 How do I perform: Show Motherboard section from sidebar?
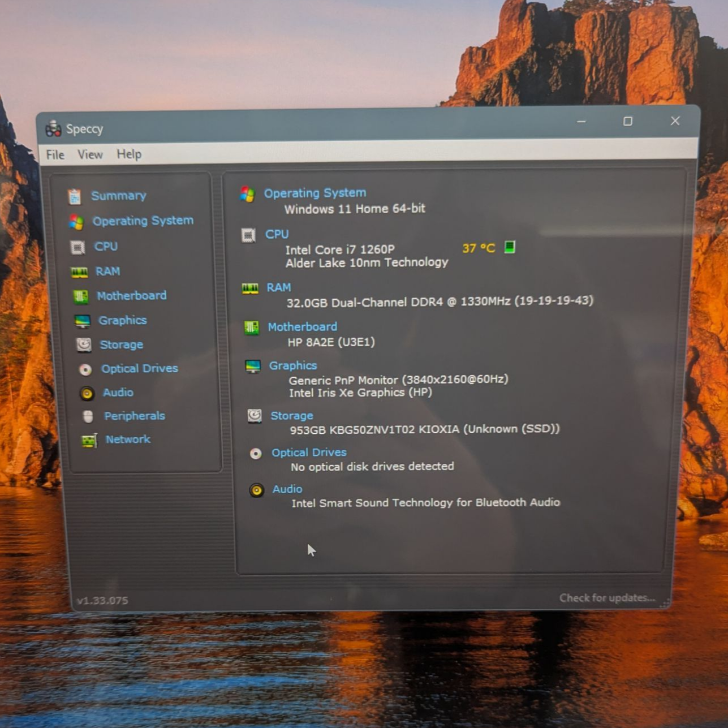(x=132, y=295)
